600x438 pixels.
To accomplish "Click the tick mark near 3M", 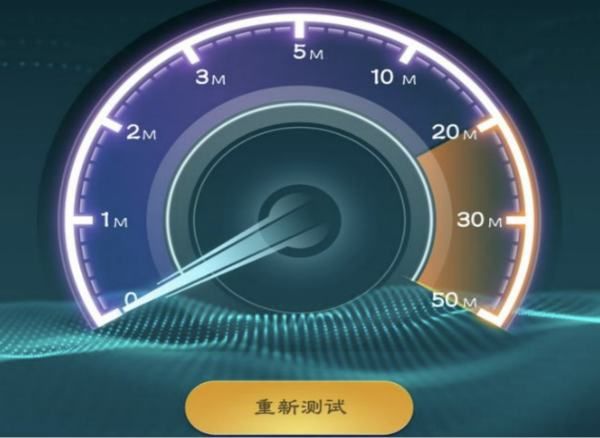I will coord(191,54).
